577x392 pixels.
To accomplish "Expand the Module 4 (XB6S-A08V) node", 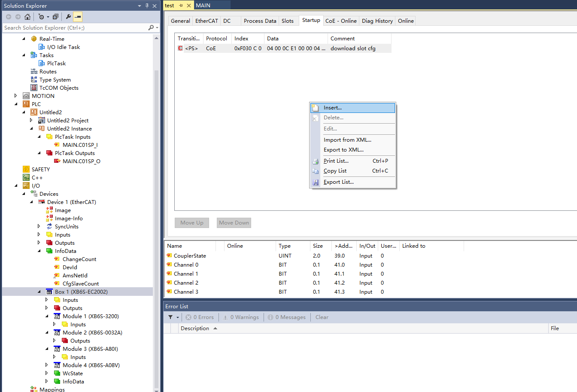I will click(47, 365).
